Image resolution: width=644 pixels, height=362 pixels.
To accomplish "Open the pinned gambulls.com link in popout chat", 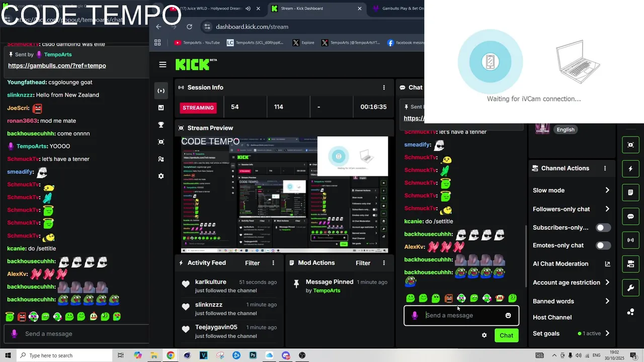I will [x=57, y=65].
